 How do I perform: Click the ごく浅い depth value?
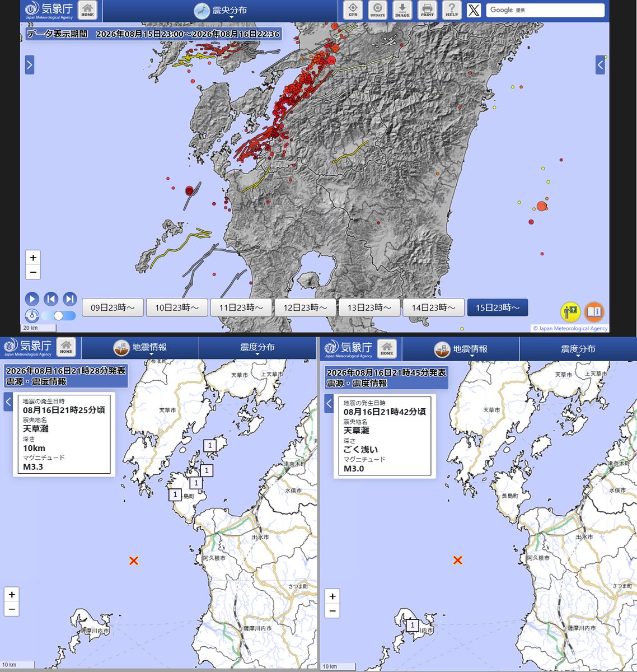(360, 450)
